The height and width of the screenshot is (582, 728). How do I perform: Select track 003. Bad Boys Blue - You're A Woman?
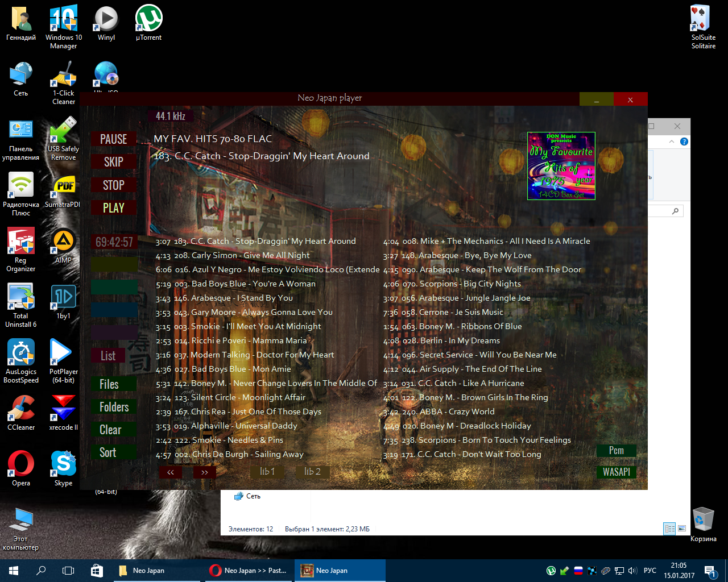click(235, 284)
